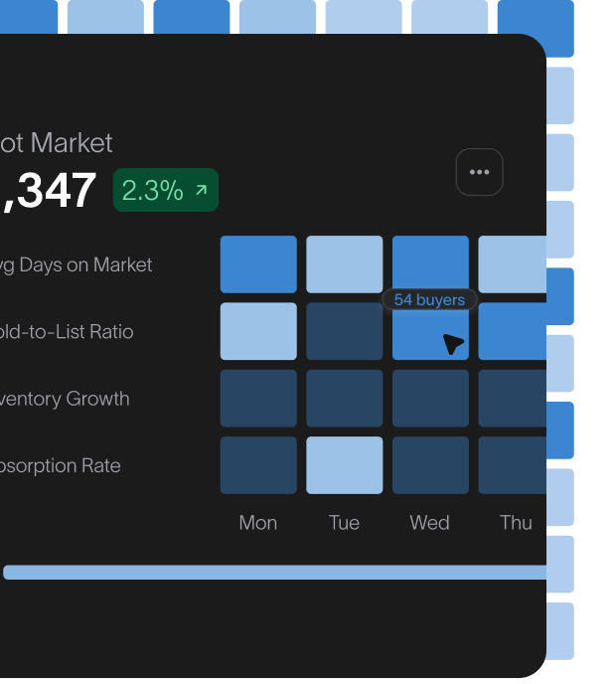Click the light blue horizontal progress bar
Image resolution: width=616 pixels, height=684 pixels.
point(275,573)
